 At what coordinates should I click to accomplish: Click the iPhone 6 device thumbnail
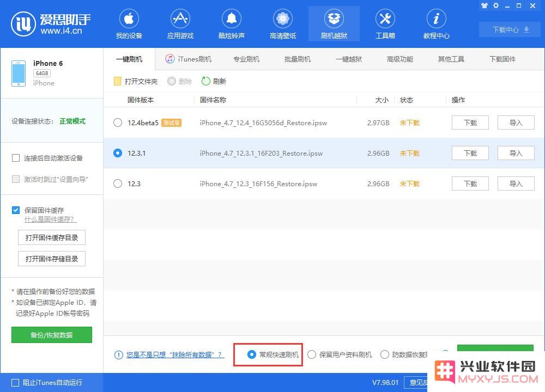(19, 73)
